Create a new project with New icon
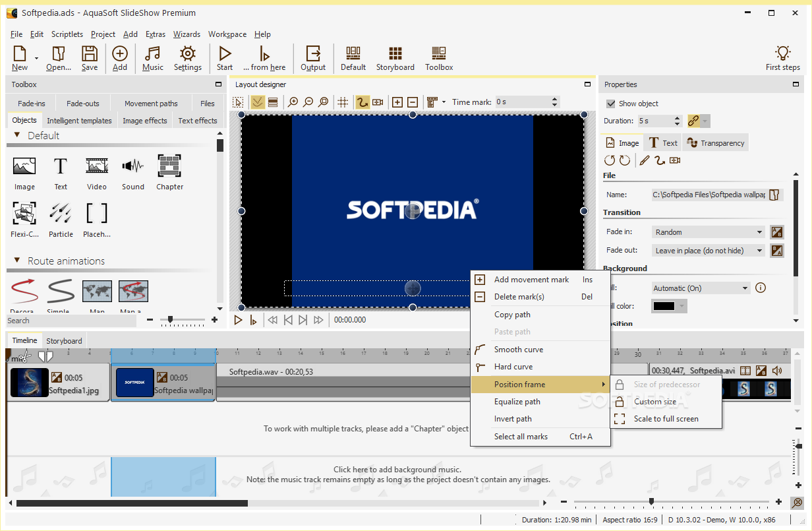 click(20, 58)
